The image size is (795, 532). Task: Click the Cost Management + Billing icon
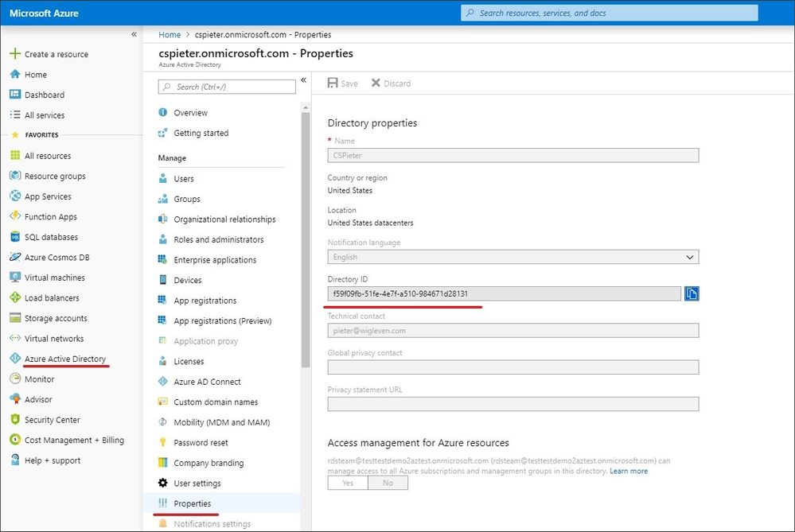coord(15,439)
